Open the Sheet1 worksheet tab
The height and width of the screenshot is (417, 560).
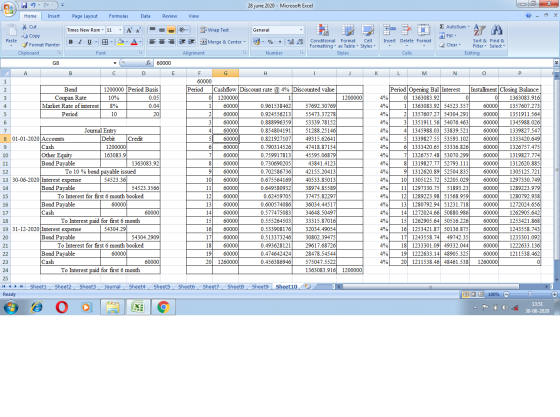[x=38, y=286]
